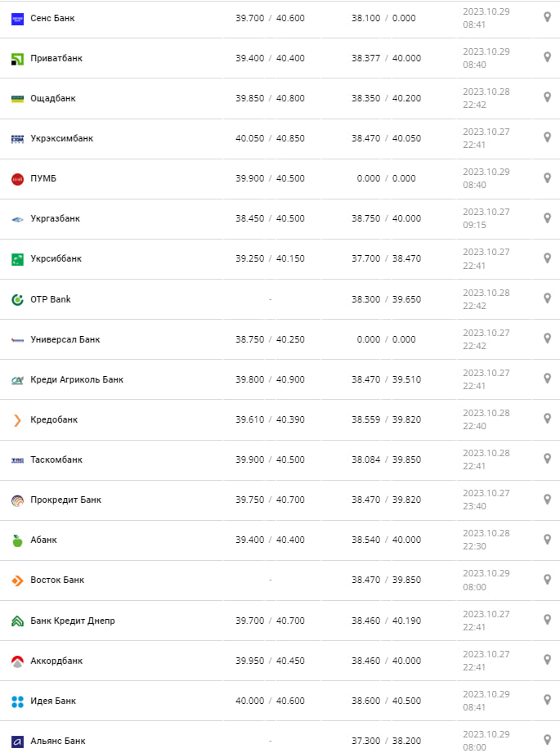Image resolution: width=560 pixels, height=753 pixels.
Task: Click the Универсал Банк name
Action: click(65, 339)
